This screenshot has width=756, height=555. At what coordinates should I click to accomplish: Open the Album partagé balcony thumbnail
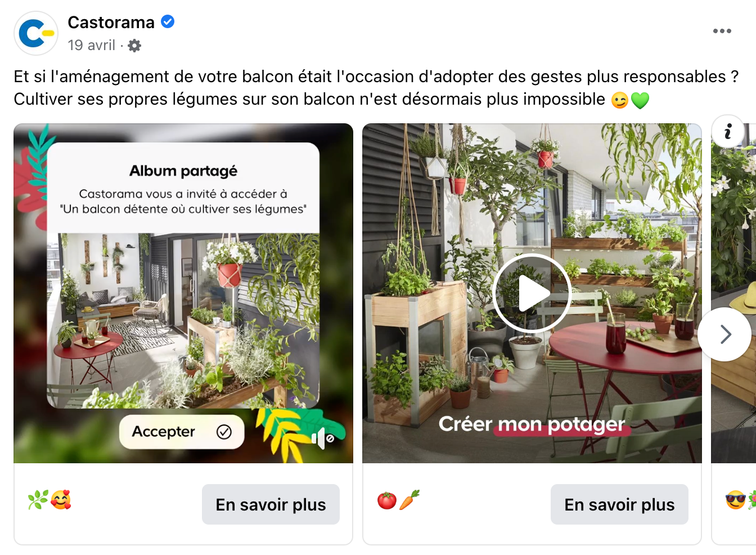(183, 320)
